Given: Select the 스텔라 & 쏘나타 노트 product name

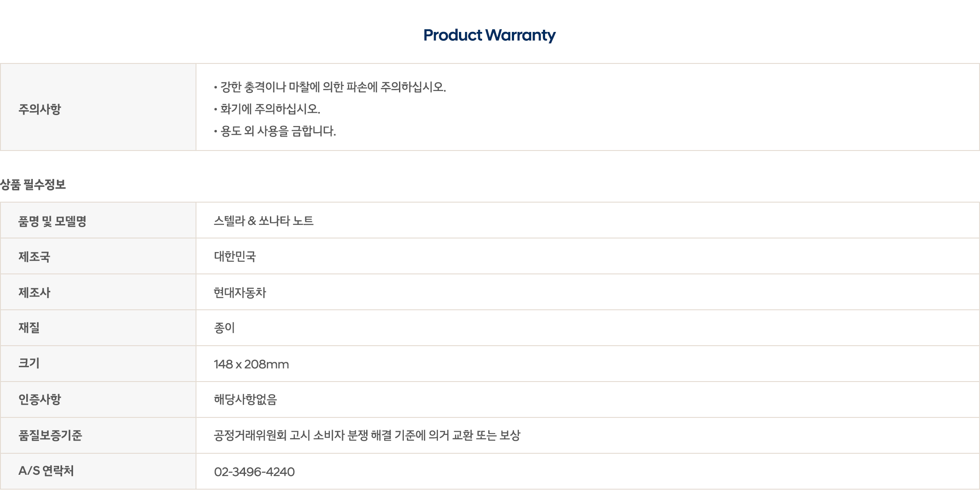Looking at the screenshot, I should click(x=263, y=221).
